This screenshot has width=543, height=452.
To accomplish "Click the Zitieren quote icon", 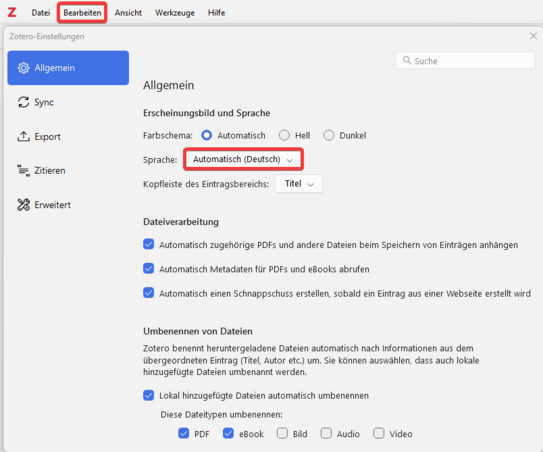I will (24, 170).
